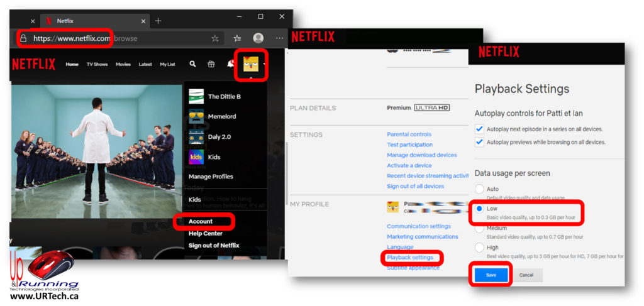Choose Account from the profile menu
The height and width of the screenshot is (306, 644).
click(201, 221)
